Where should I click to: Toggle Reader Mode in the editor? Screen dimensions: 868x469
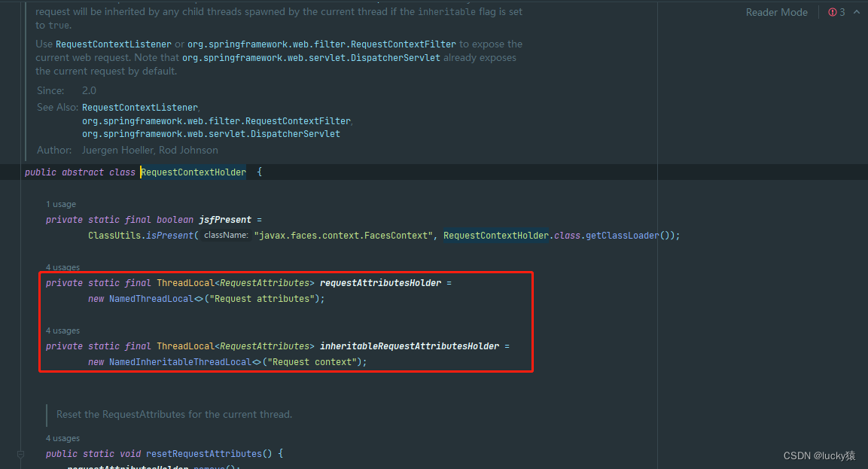(776, 12)
